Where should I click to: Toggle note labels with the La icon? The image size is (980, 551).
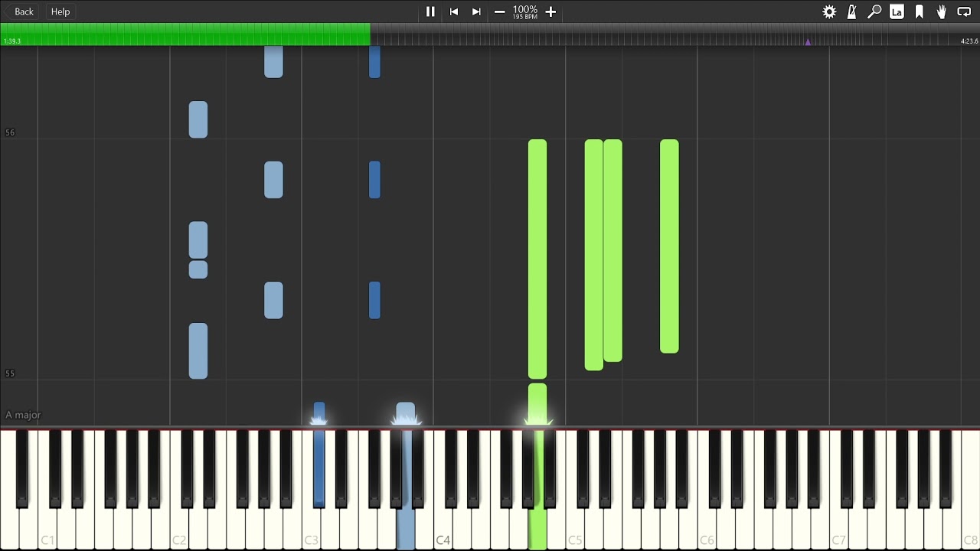[897, 11]
